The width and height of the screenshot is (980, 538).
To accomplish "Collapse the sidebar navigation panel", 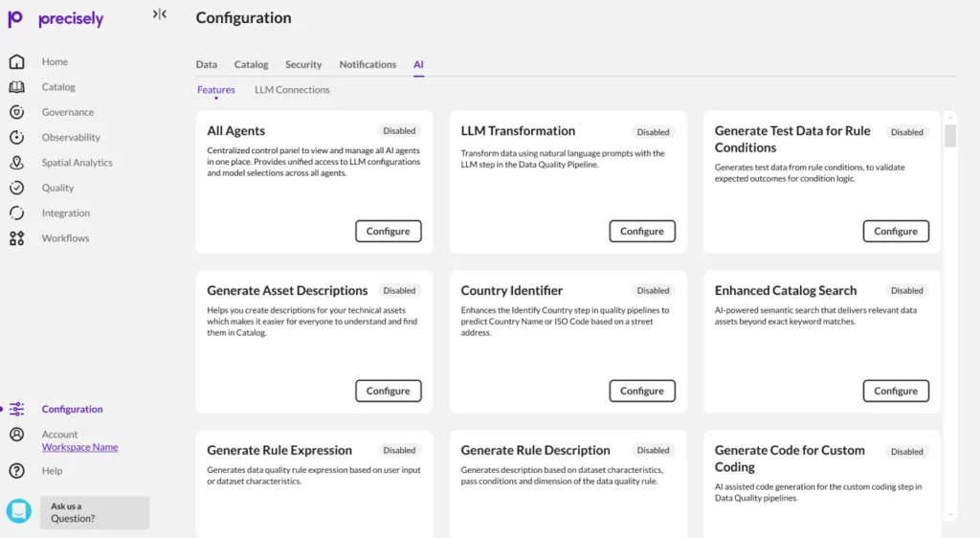I will [x=160, y=14].
